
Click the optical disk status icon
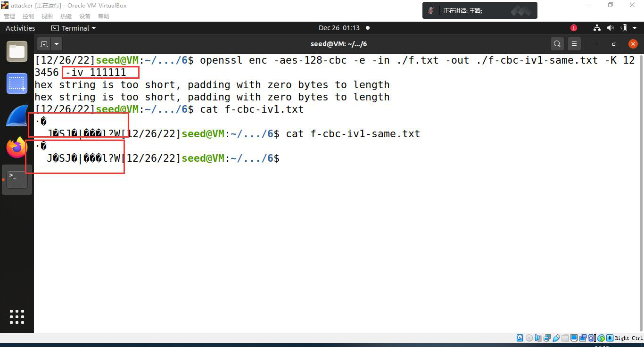click(529, 338)
